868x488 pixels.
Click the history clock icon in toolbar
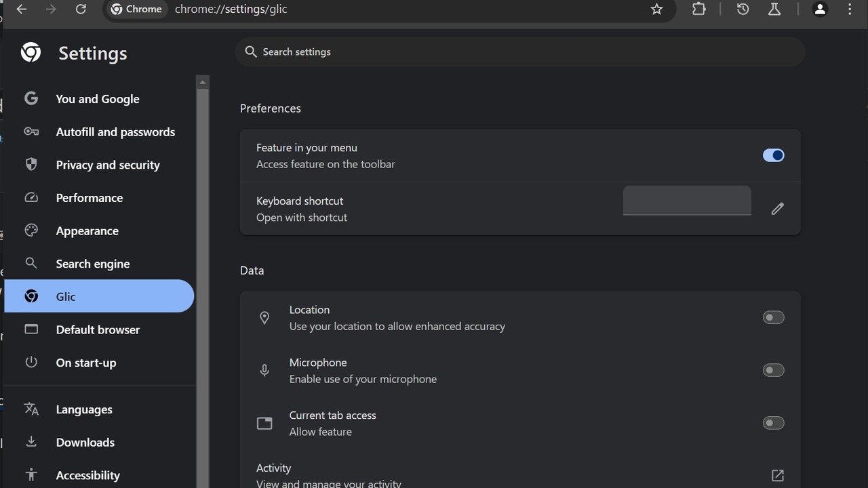[743, 9]
